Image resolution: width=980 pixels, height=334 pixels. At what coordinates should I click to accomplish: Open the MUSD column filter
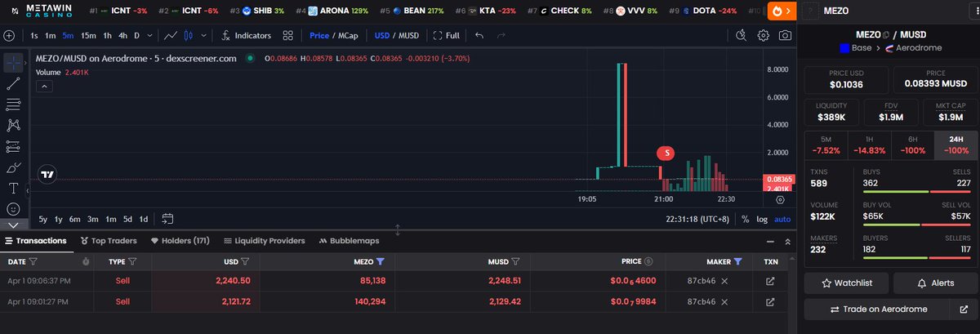tap(516, 262)
